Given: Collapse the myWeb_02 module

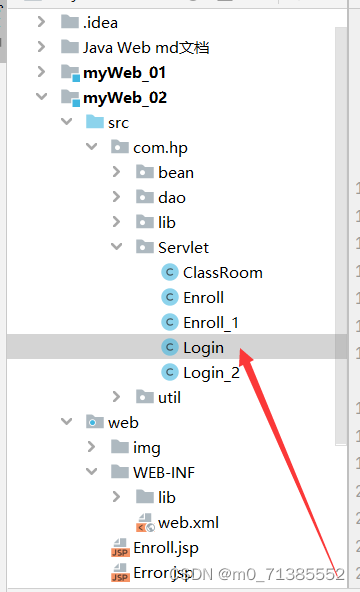Looking at the screenshot, I should click(x=42, y=97).
